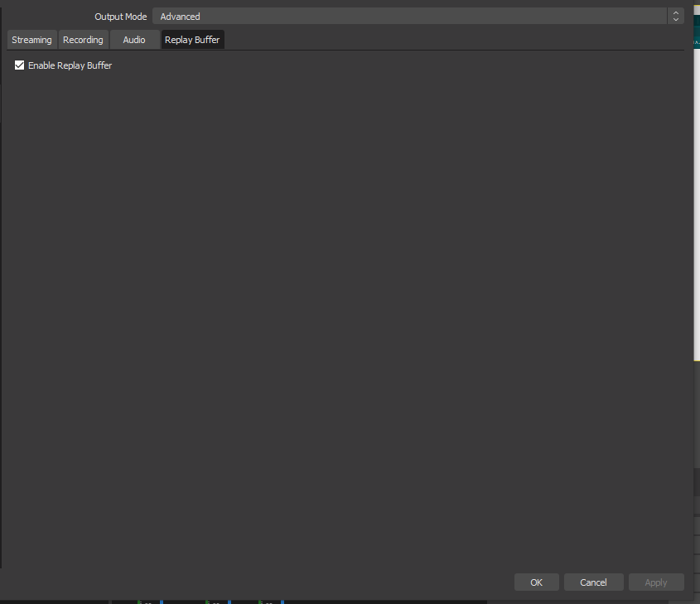
Task: Apply the current output settings
Action: coord(656,582)
